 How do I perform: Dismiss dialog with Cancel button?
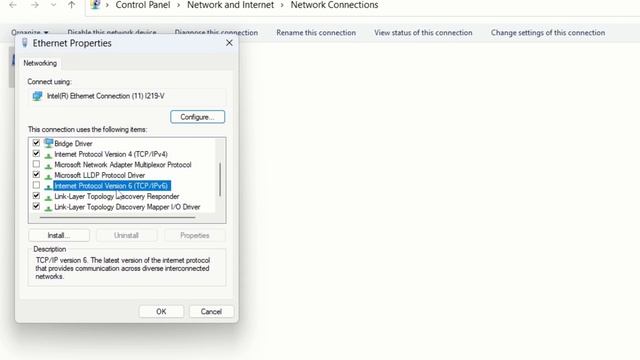point(211,311)
